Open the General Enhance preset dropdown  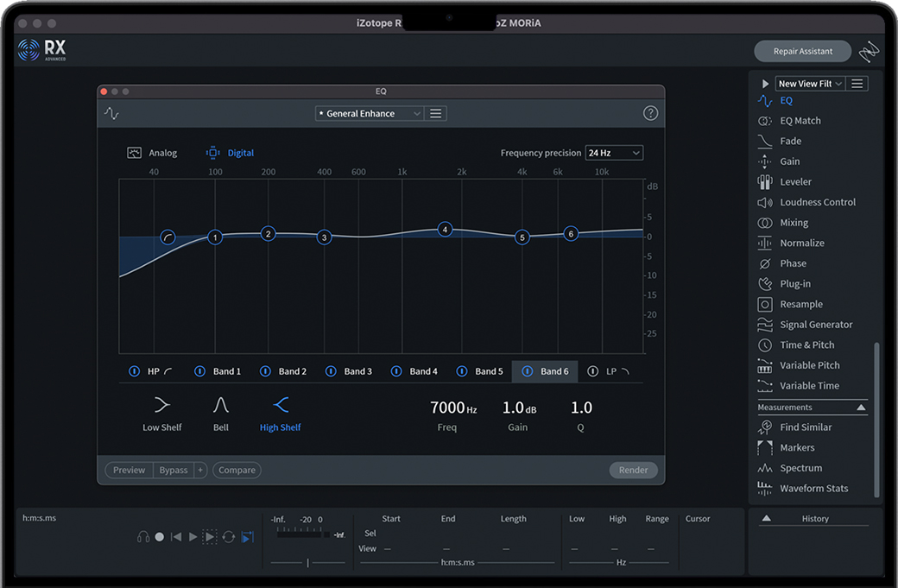click(370, 113)
